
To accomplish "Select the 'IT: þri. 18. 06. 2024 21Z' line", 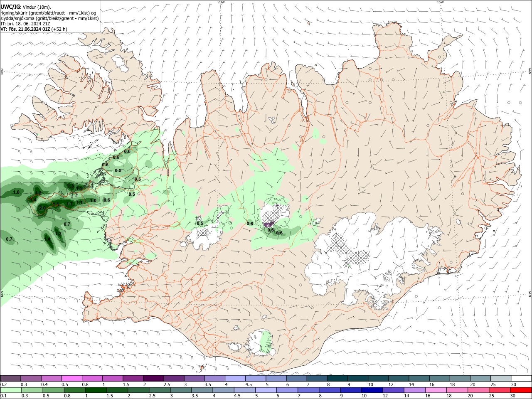I will [x=25, y=24].
